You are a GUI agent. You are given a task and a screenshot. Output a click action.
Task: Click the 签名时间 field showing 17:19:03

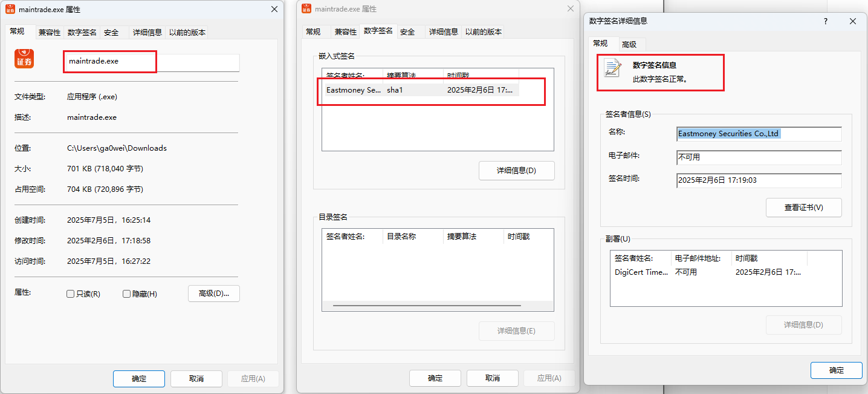[x=759, y=180]
